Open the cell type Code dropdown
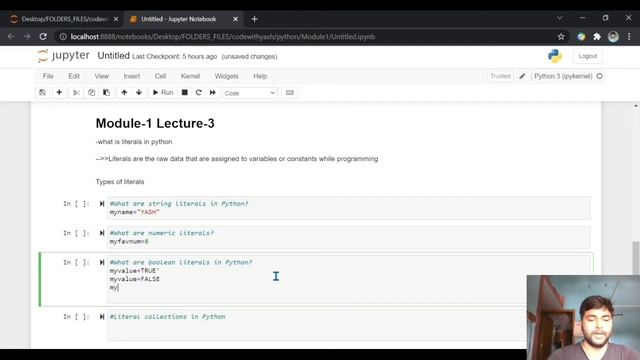The image size is (640, 360). point(250,93)
